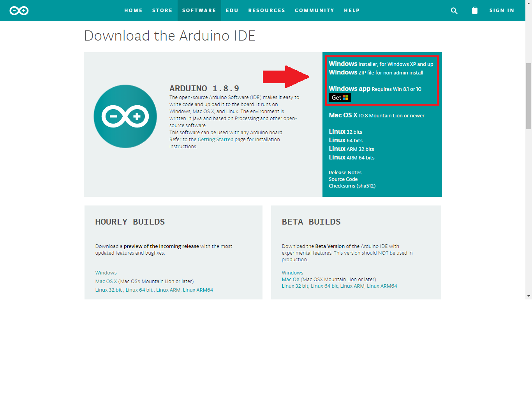532x393 pixels.
Task: Click the Get Microsoft Store badge
Action: [x=340, y=97]
